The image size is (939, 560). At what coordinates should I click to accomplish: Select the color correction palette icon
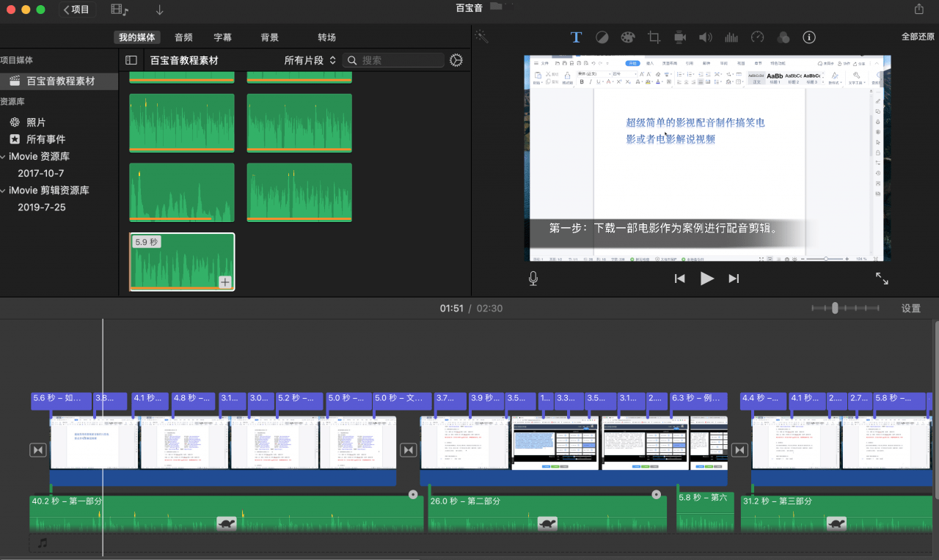coord(627,37)
